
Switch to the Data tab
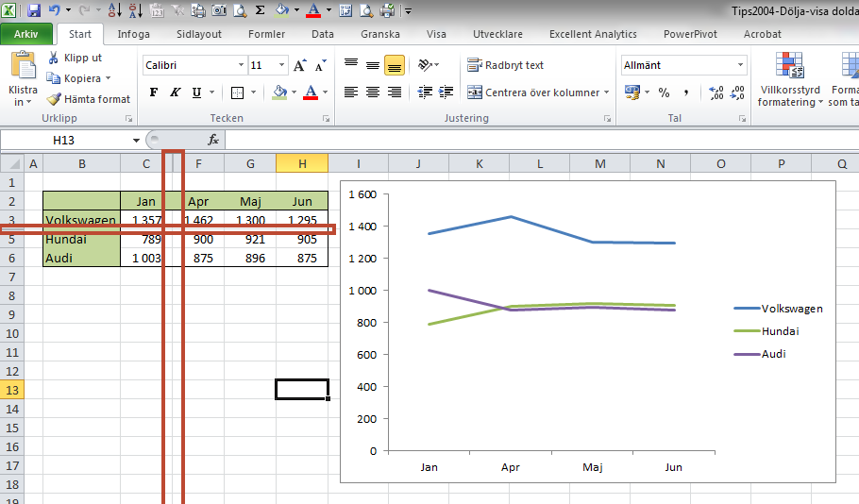pos(323,34)
